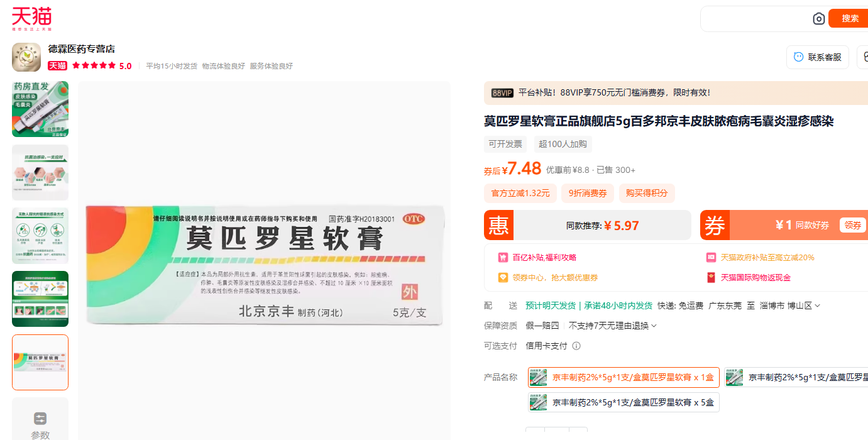Click the 天猫国际 red envelope icon
The image size is (868, 440).
[x=711, y=277]
